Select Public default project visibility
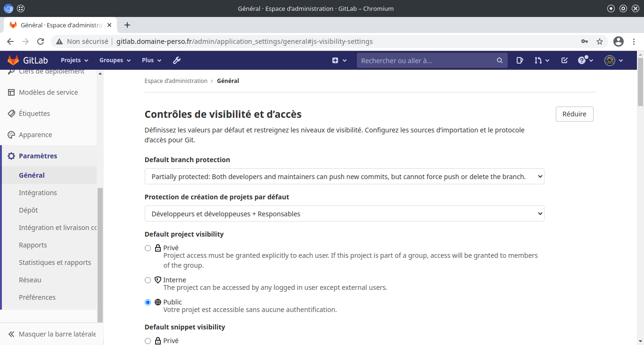 [148, 302]
